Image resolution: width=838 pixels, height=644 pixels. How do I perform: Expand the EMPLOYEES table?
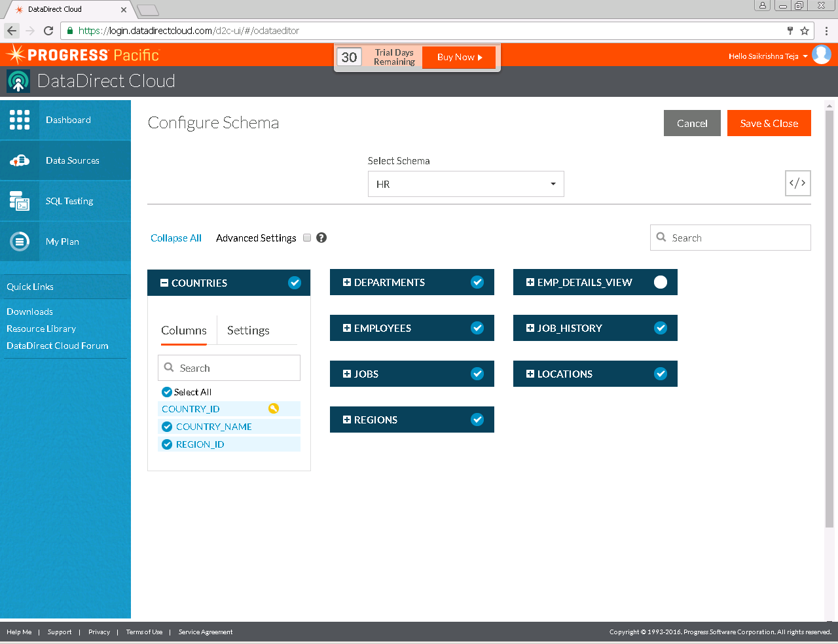(x=347, y=328)
